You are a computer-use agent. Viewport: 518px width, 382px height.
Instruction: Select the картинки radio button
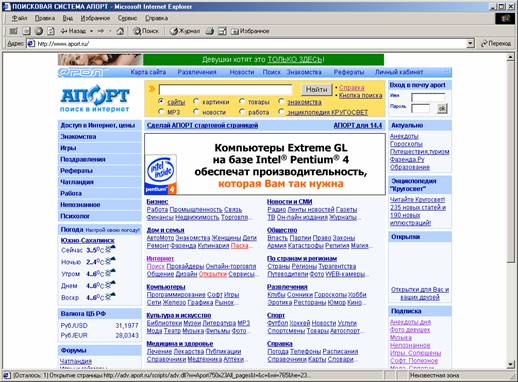point(196,101)
